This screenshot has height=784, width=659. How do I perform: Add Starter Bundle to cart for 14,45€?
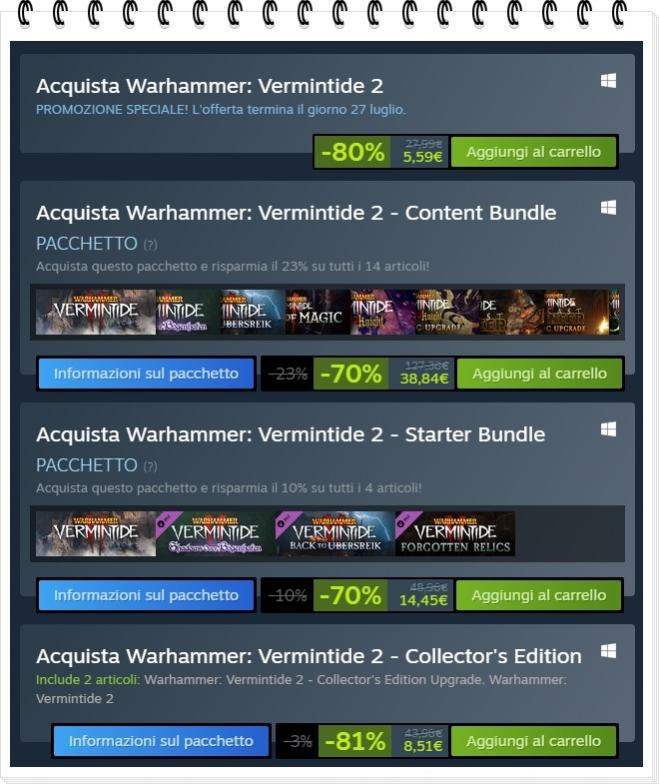pos(538,595)
